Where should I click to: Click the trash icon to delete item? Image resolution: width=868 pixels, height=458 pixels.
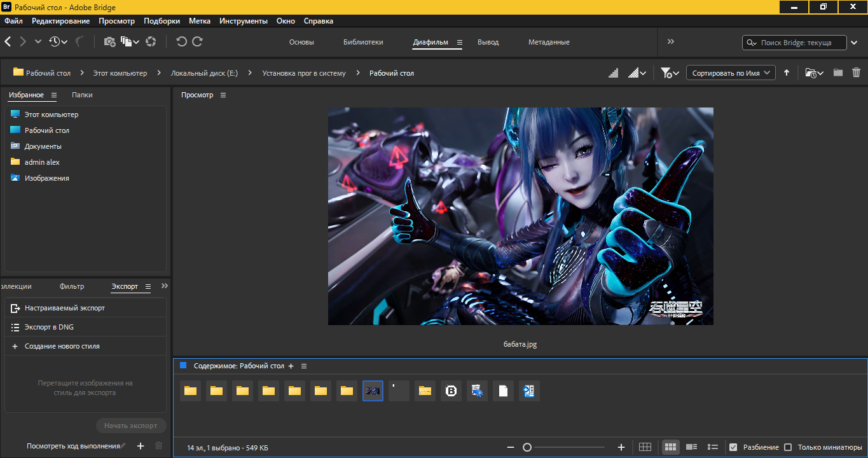856,73
